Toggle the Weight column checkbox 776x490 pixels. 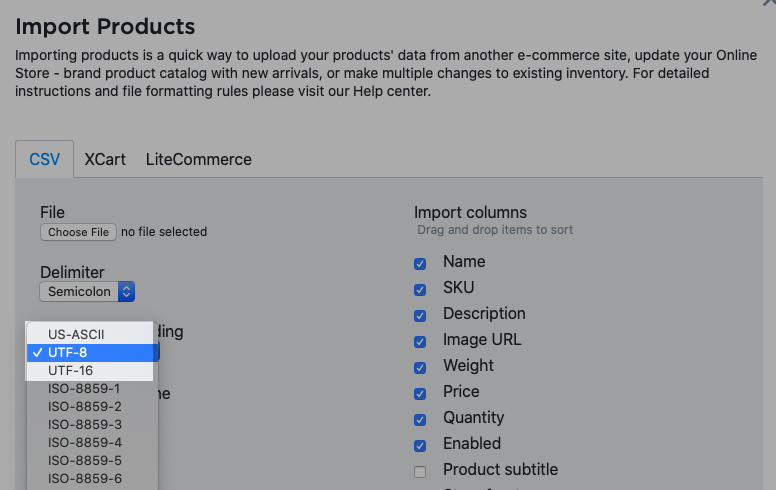pos(420,367)
